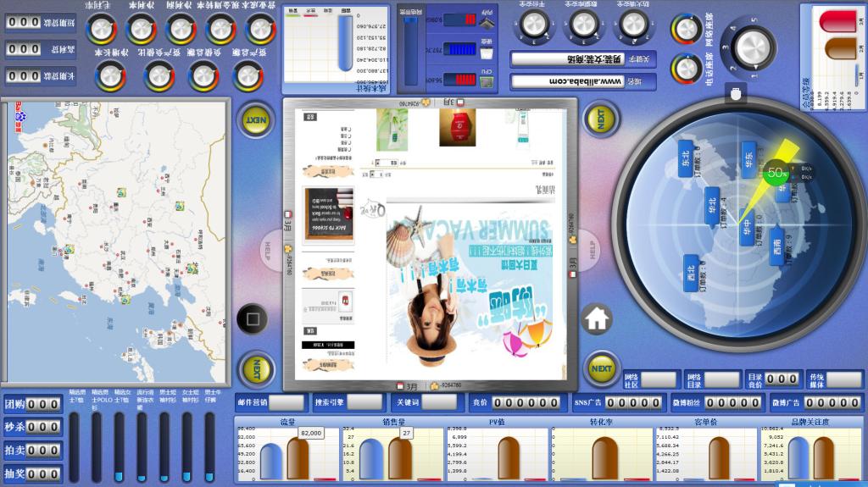Click the 团购 counter
Screen dimensions: 868x487
(x=43, y=404)
